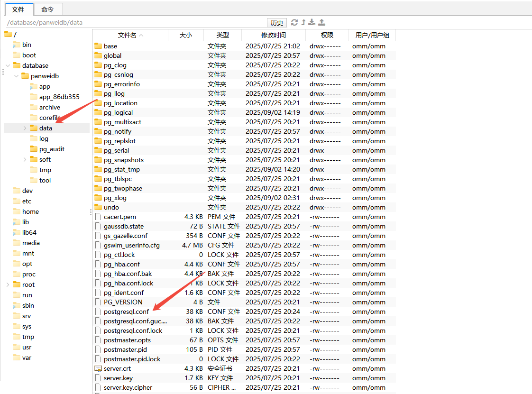Select the postmaster.opts file name
Image resolution: width=532 pixels, height=394 pixels.
click(127, 340)
